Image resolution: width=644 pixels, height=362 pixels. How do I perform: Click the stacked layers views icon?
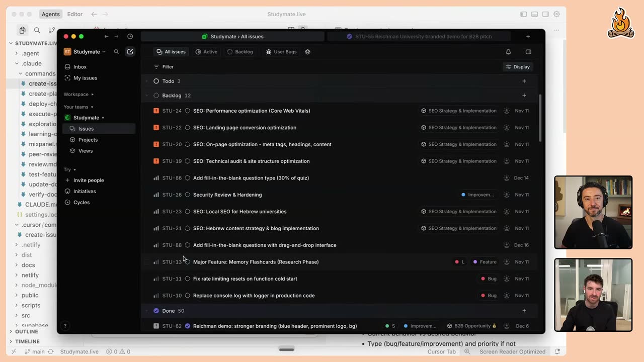[x=307, y=52]
